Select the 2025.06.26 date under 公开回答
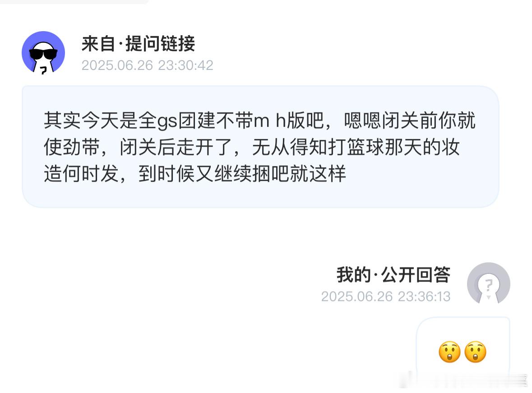This screenshot has height=393, width=532. (357, 296)
